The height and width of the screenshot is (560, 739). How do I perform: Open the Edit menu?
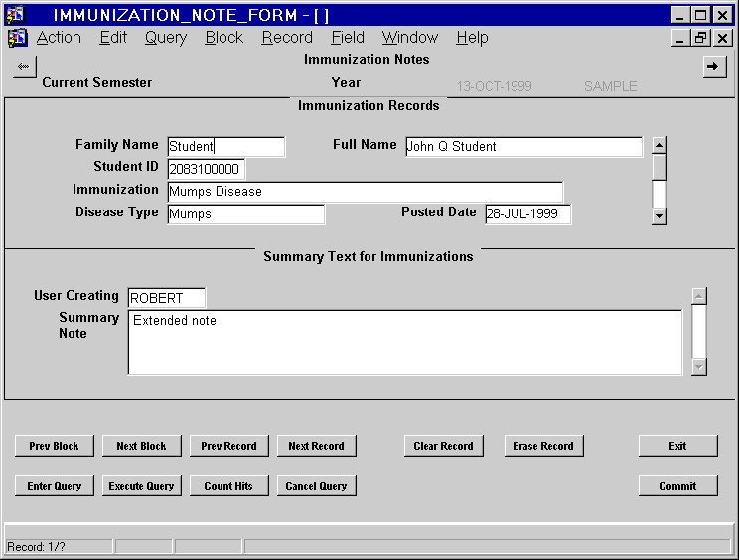(113, 37)
